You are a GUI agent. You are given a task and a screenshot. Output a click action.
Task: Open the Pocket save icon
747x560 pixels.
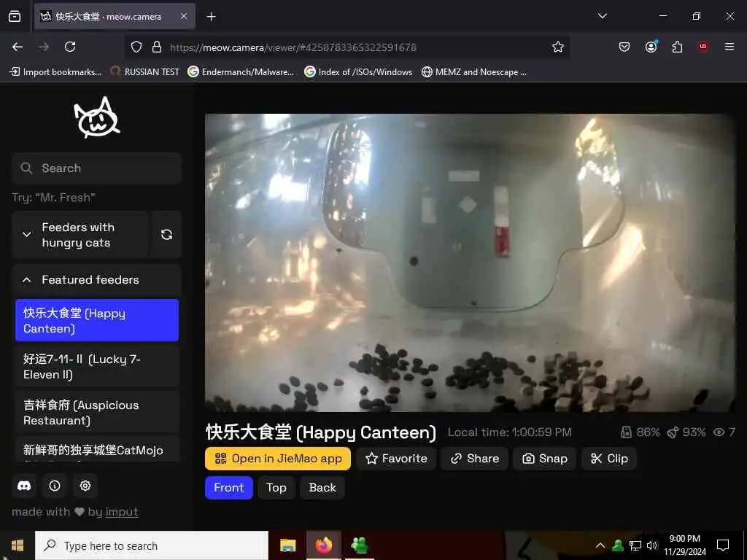(624, 47)
